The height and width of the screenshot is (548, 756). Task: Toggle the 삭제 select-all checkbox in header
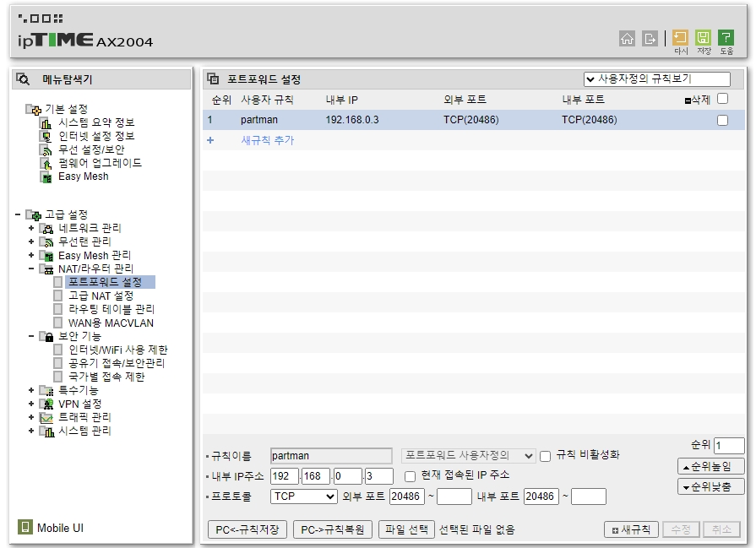pos(722,99)
